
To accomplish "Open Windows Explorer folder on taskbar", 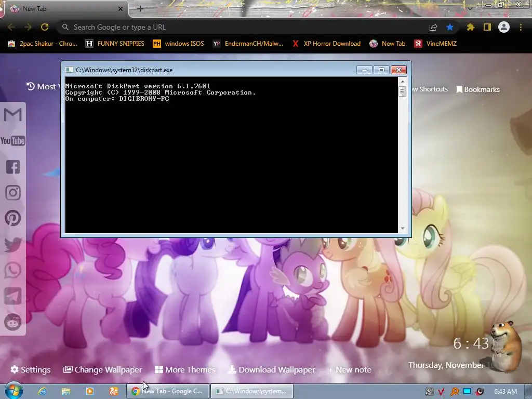I will [x=66, y=391].
